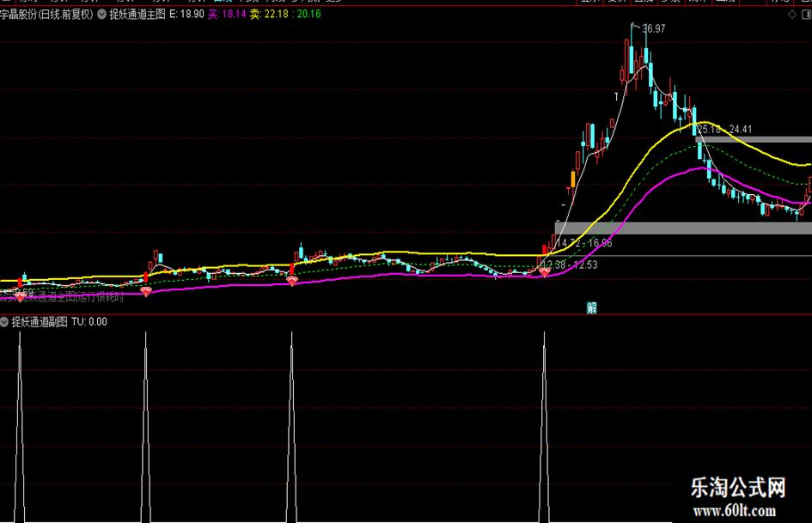
Task: Click the 捉妖通道副图 sub-chart name
Action: click(x=40, y=322)
